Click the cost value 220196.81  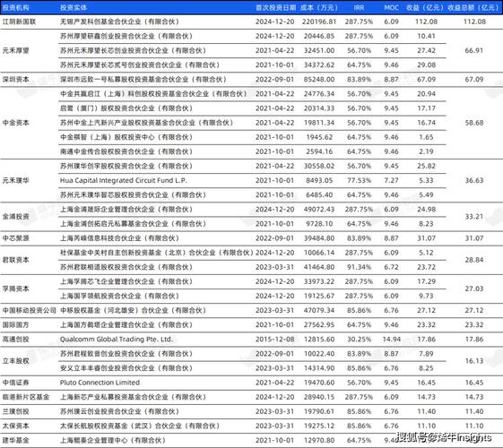(x=319, y=22)
